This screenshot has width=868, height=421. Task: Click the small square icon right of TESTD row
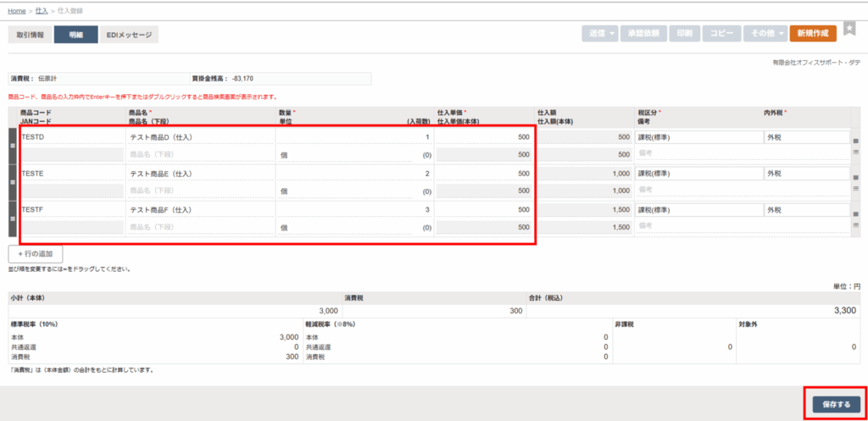[x=855, y=141]
